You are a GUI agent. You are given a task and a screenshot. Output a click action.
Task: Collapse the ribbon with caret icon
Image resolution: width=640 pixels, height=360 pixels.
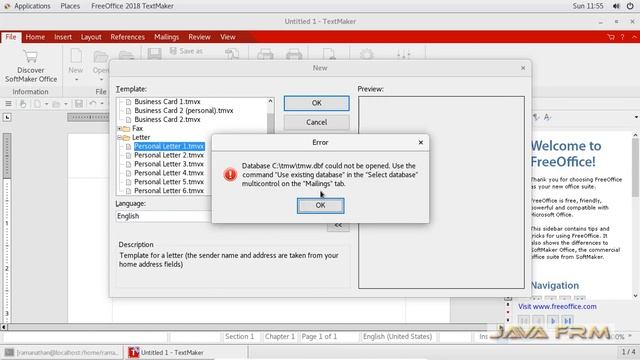click(635, 37)
